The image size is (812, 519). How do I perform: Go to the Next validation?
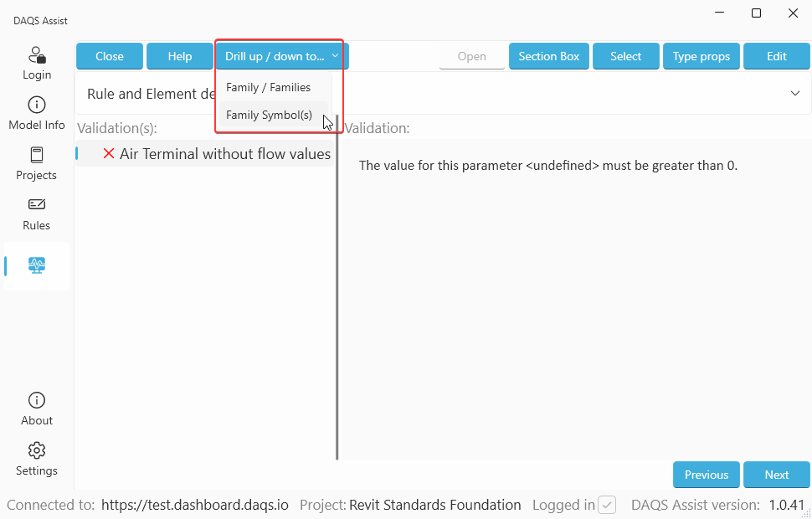pyautogui.click(x=776, y=475)
